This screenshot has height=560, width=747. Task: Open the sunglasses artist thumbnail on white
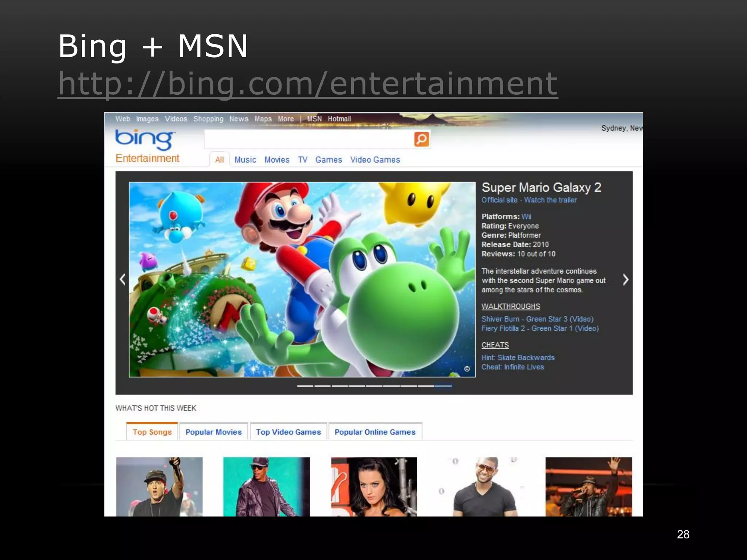(x=481, y=487)
